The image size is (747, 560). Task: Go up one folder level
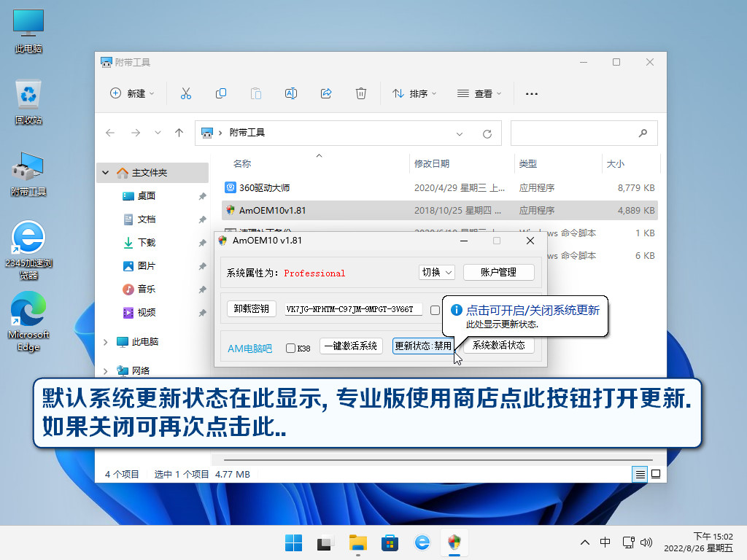coord(179,133)
